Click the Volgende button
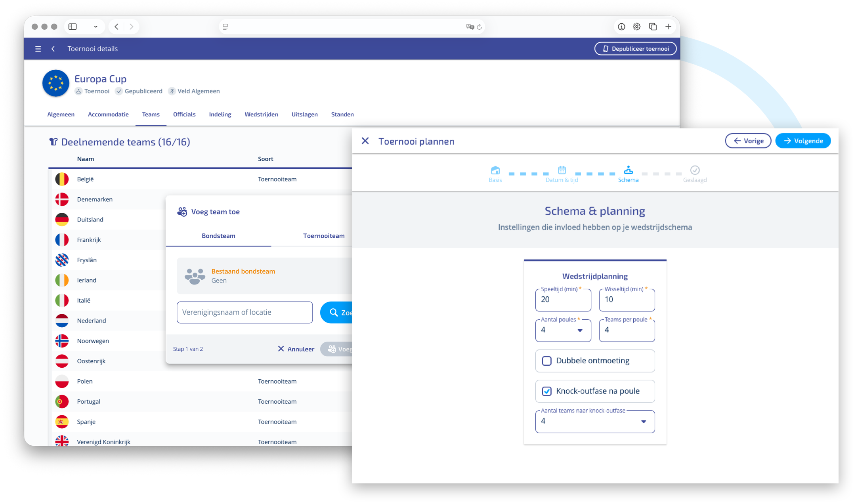Screen dimensions: 856x504 [802, 141]
